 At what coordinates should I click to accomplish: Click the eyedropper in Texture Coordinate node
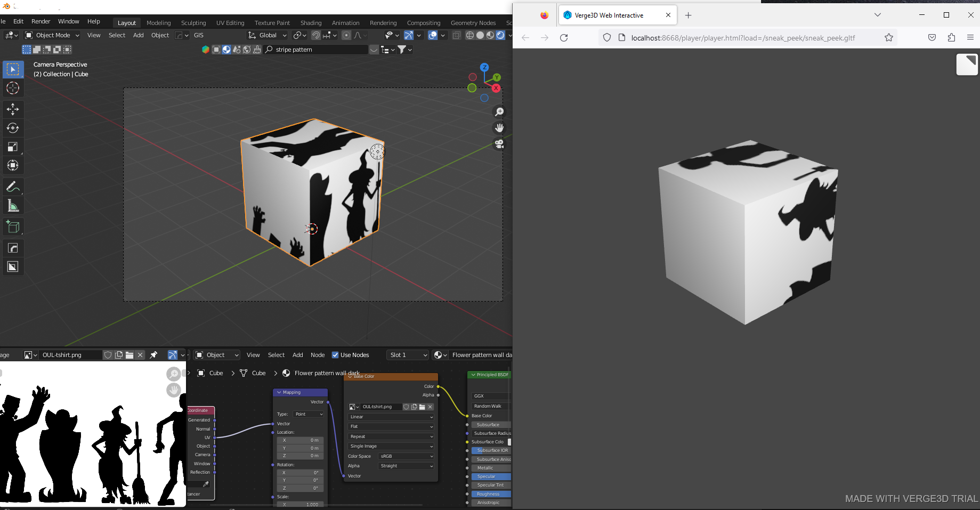coord(206,484)
